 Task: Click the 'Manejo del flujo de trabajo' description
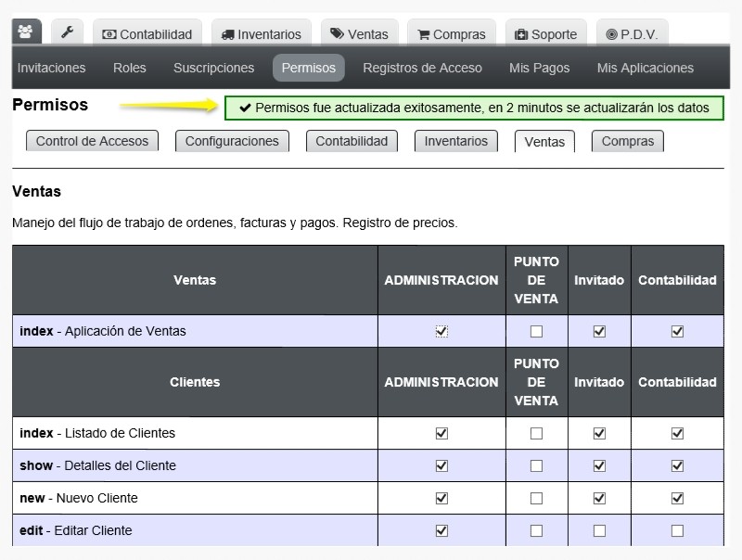point(235,223)
